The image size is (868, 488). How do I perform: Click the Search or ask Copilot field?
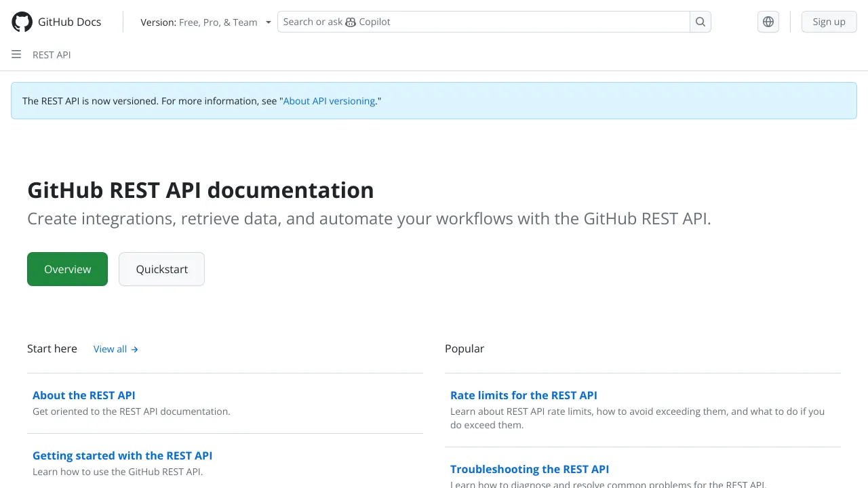coord(484,22)
